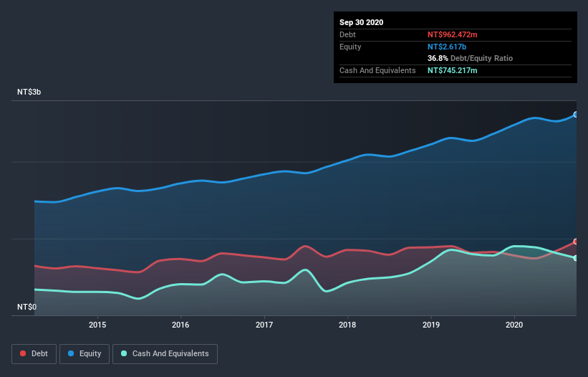Screen dimensions: 588x377
Task: Click the 2017 x-axis label
Action: point(264,325)
